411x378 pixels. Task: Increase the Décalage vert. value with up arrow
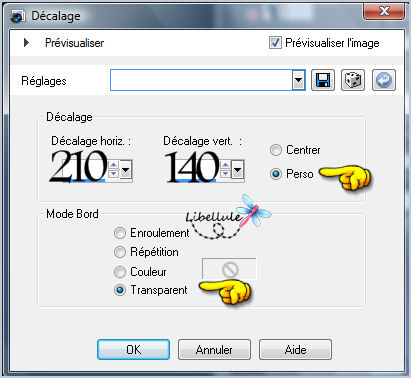pyautogui.click(x=226, y=165)
